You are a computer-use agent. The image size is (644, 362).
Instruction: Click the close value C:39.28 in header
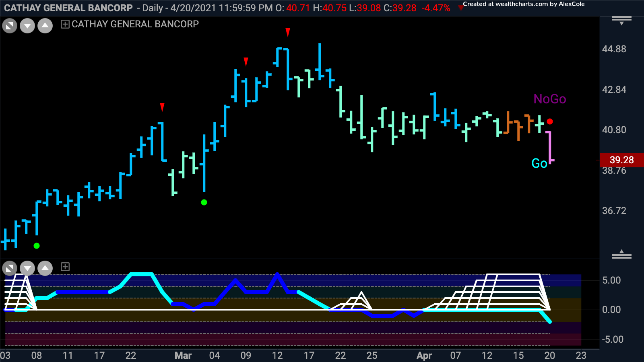(x=400, y=8)
